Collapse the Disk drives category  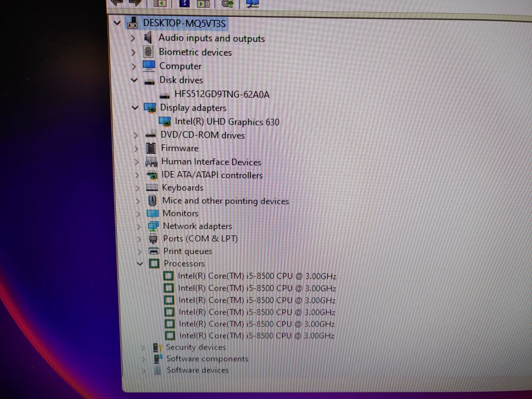(134, 80)
